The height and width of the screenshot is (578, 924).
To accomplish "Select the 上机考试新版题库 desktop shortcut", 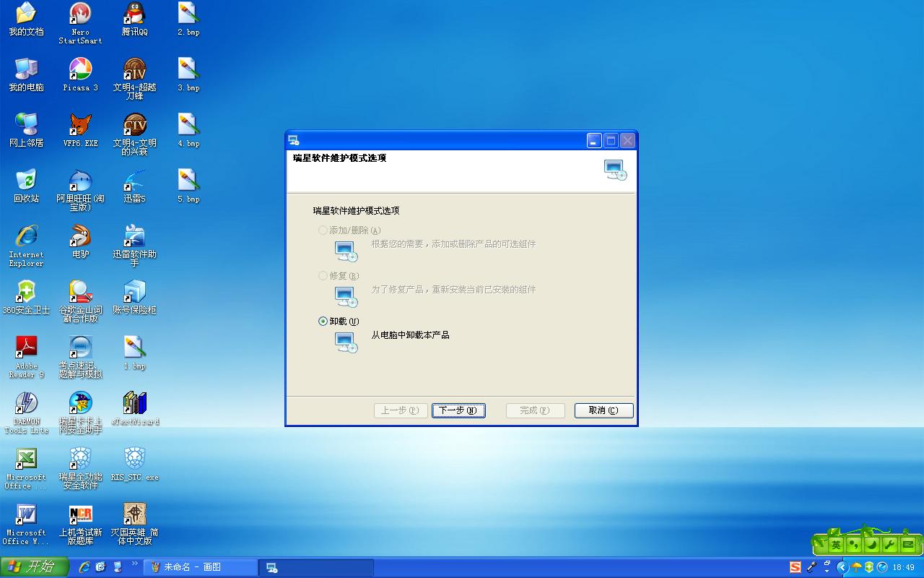I will tap(80, 524).
